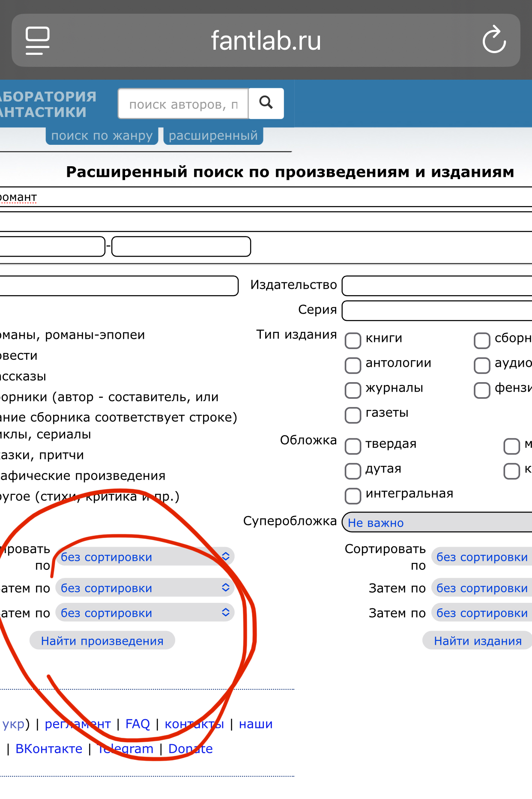Open the editions 'Сортировать по' dropdown

[x=481, y=557]
